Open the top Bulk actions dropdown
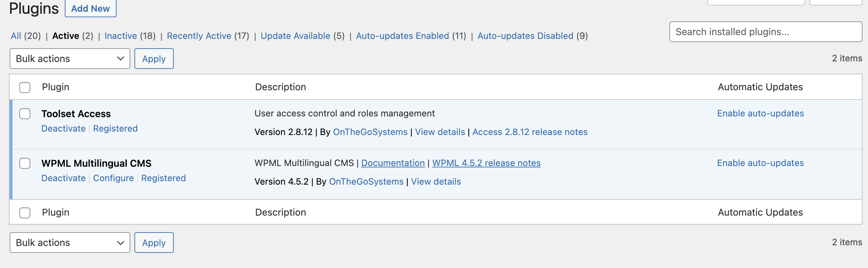 coord(70,59)
